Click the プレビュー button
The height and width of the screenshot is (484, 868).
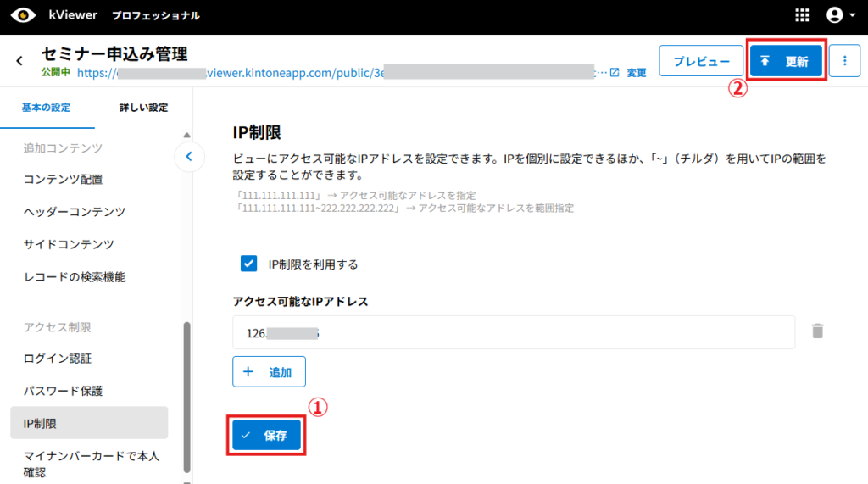click(700, 61)
